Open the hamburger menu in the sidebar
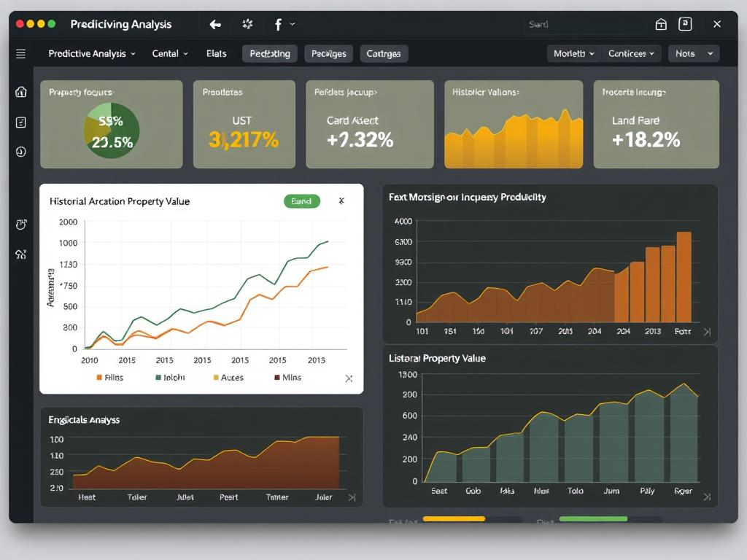 click(x=20, y=53)
